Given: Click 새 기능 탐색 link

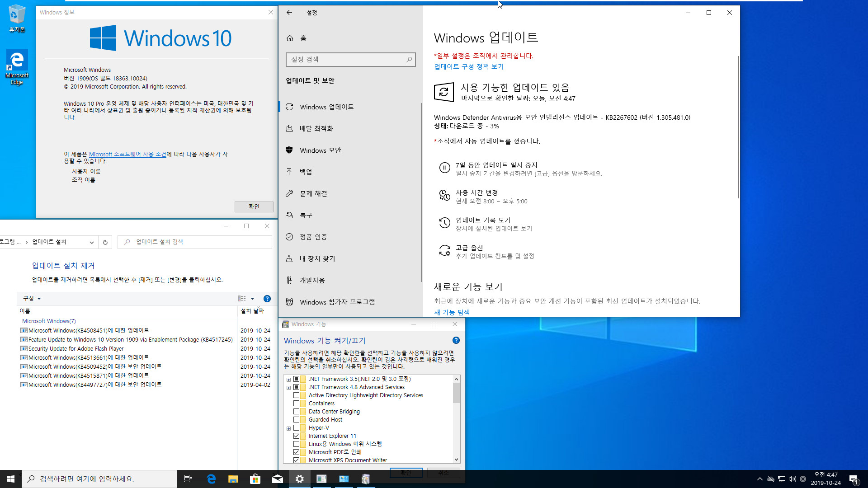Looking at the screenshot, I should pos(452,312).
